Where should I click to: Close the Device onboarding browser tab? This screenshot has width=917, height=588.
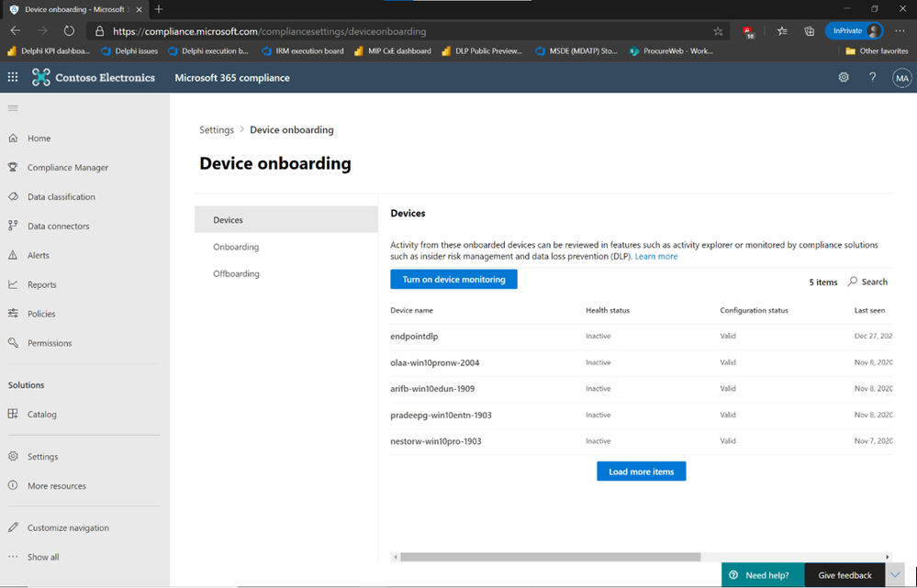coord(140,9)
